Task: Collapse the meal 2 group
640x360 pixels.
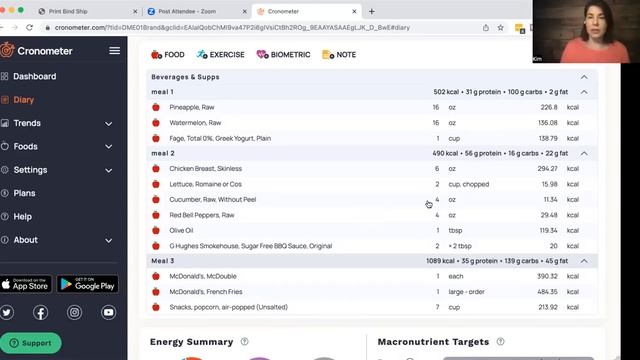Action: 584,153
